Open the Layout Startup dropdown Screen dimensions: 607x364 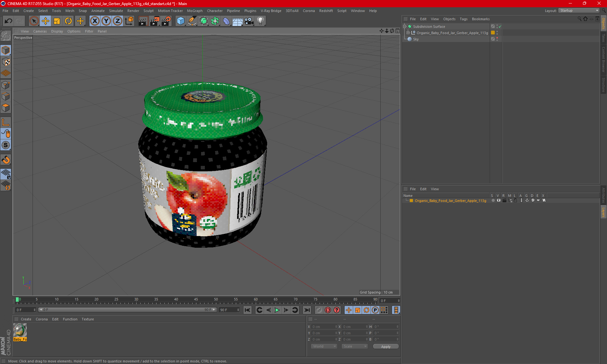579,10
